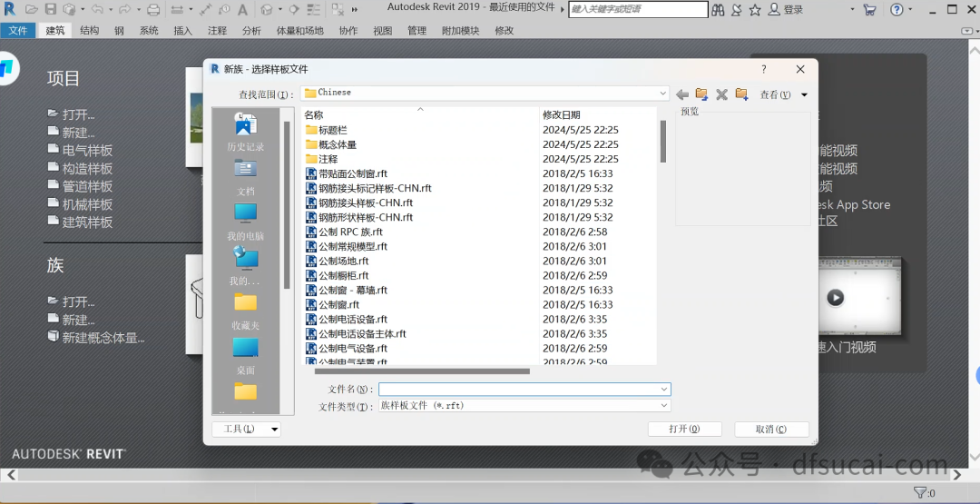Click the Print icon in toolbar
Screen dimensions: 980x504
click(153, 9)
